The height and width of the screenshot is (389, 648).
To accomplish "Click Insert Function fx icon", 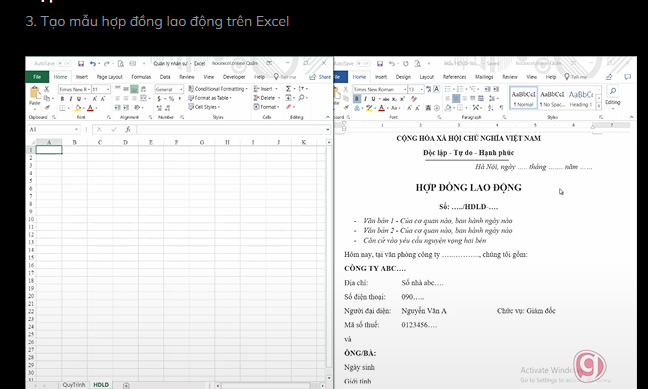I will tap(128, 129).
